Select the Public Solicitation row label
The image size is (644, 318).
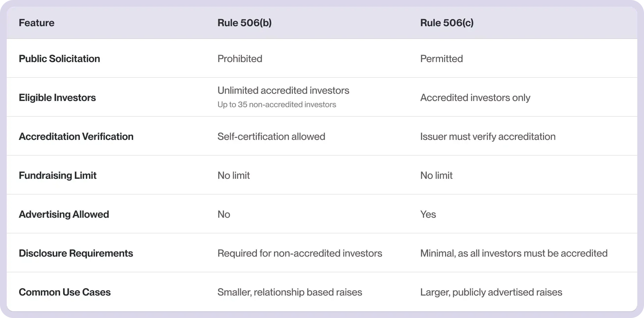pyautogui.click(x=59, y=59)
